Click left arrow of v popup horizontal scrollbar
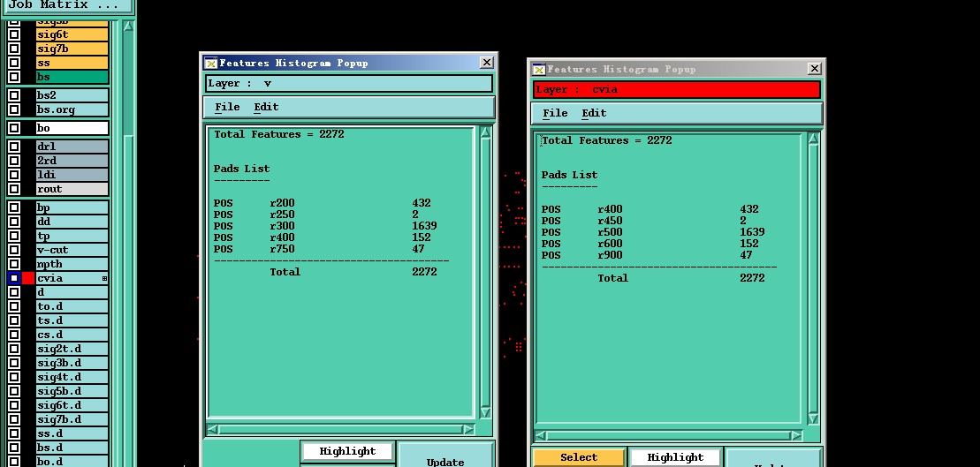The image size is (980, 467). coord(212,429)
